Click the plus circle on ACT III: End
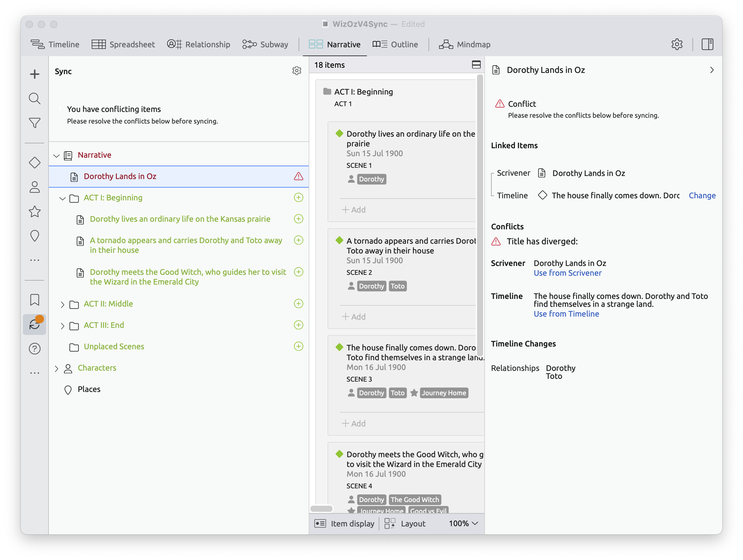The height and width of the screenshot is (560, 743). [298, 325]
